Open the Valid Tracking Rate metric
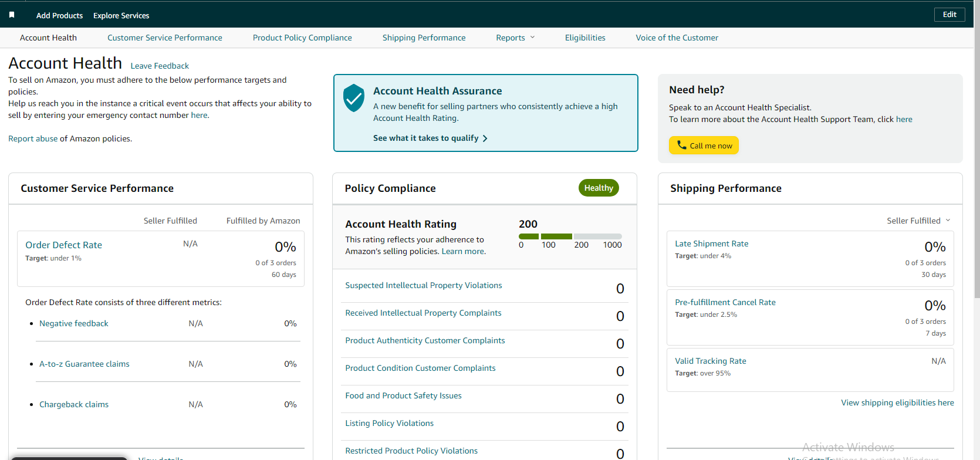This screenshot has width=980, height=460. click(x=710, y=361)
